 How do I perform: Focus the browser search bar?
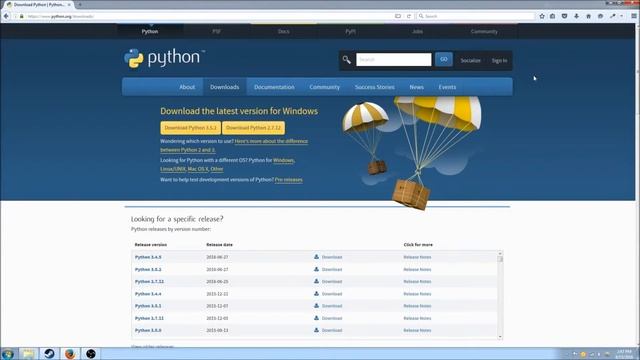(476, 16)
